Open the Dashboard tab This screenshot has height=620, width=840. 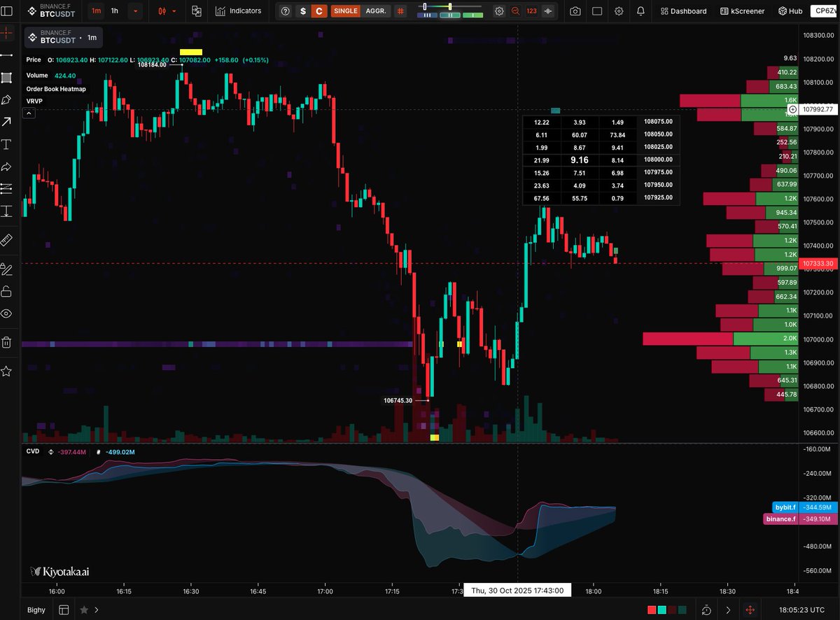click(x=683, y=11)
